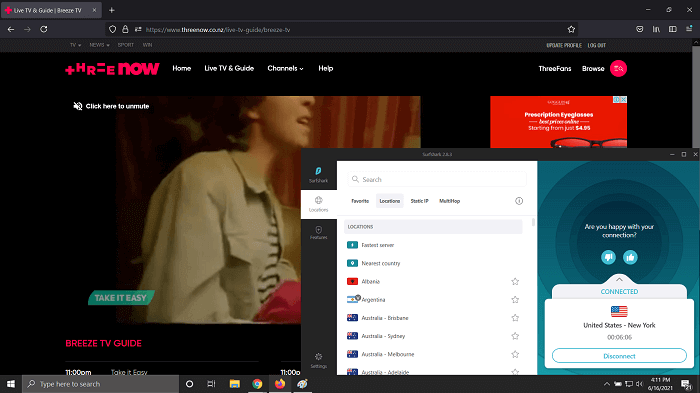Open File Explorer from the taskbar
The image size is (700, 393).
(235, 384)
